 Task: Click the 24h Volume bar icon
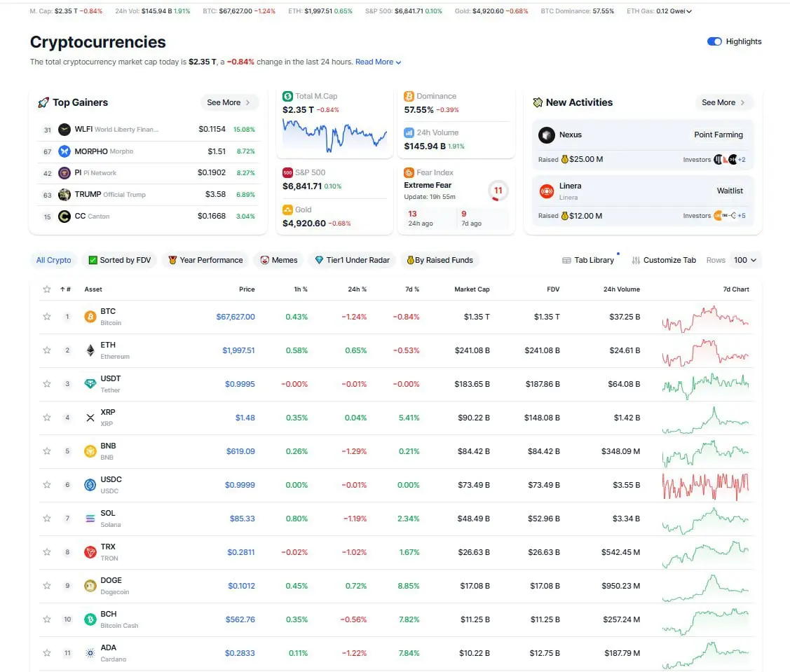(409, 132)
